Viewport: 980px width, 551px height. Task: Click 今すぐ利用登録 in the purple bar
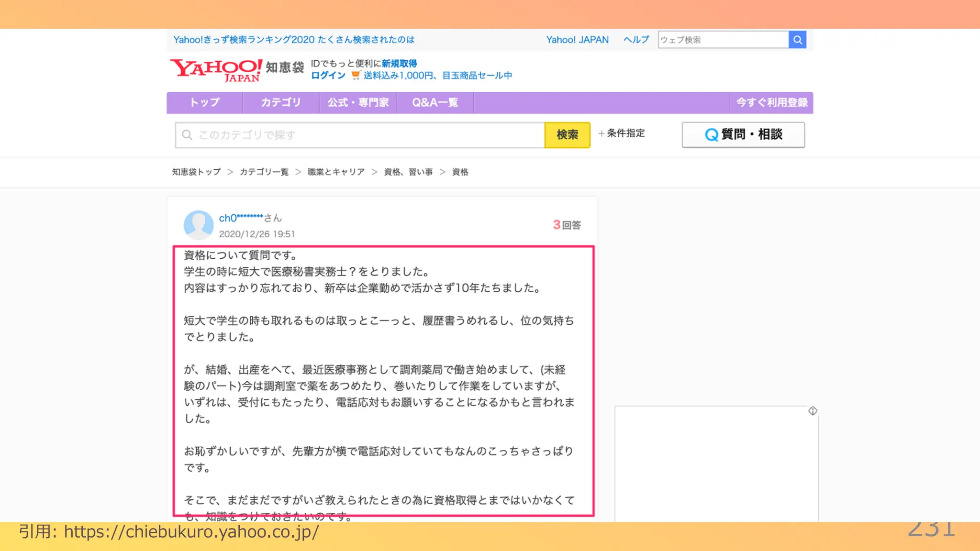pos(771,102)
